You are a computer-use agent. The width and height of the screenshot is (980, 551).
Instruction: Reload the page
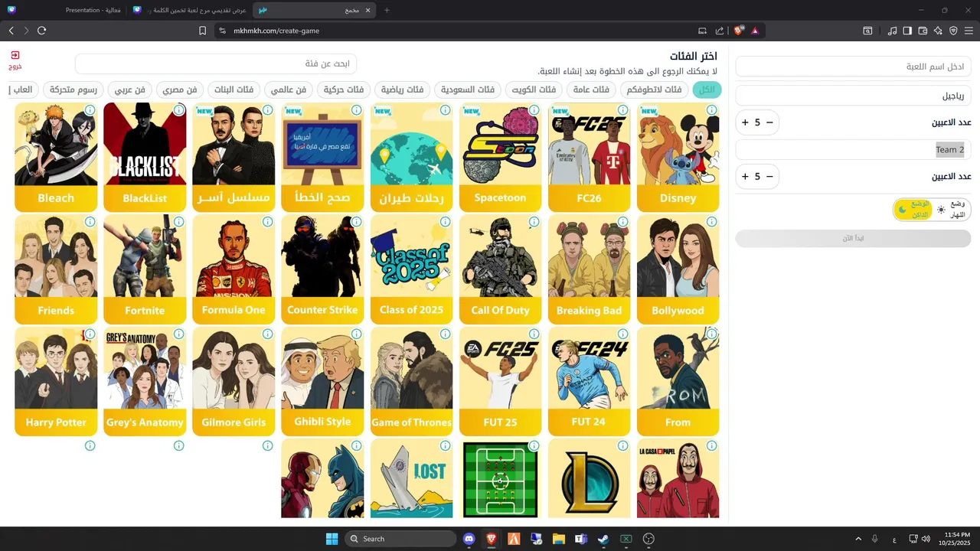pos(41,31)
